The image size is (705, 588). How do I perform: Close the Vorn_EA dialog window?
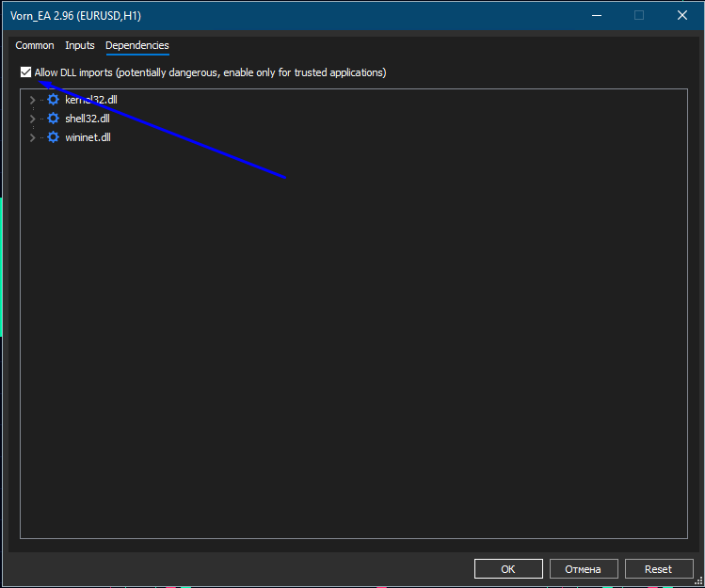682,15
